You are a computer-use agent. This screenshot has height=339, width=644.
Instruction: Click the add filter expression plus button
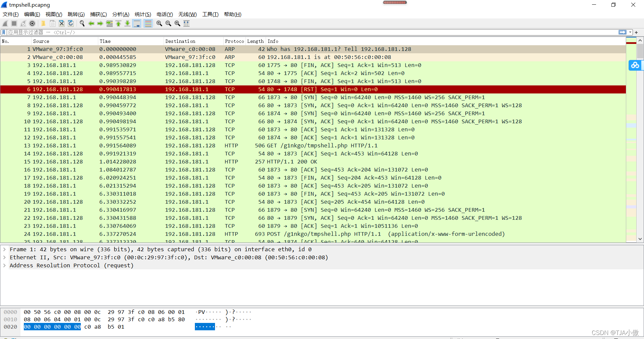click(636, 32)
